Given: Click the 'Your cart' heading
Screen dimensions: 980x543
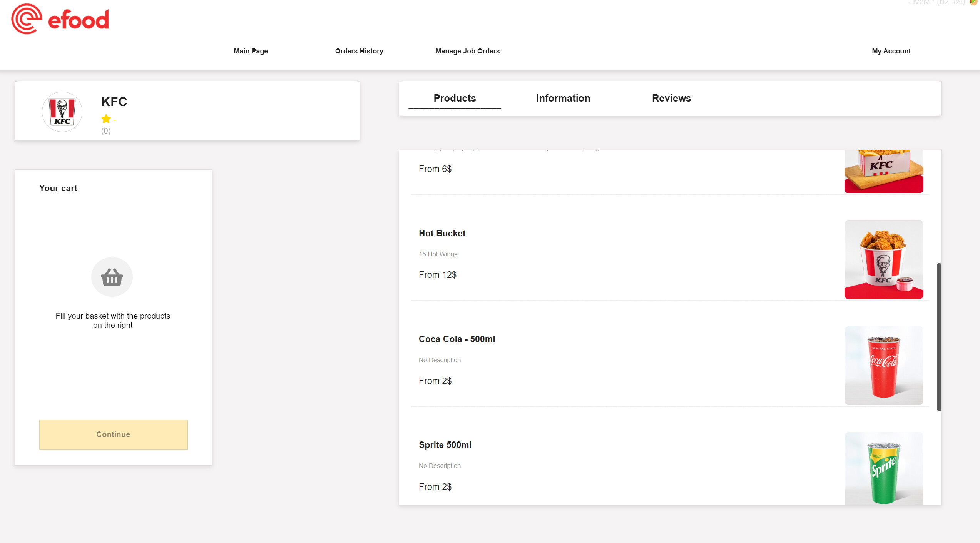Looking at the screenshot, I should (x=58, y=188).
